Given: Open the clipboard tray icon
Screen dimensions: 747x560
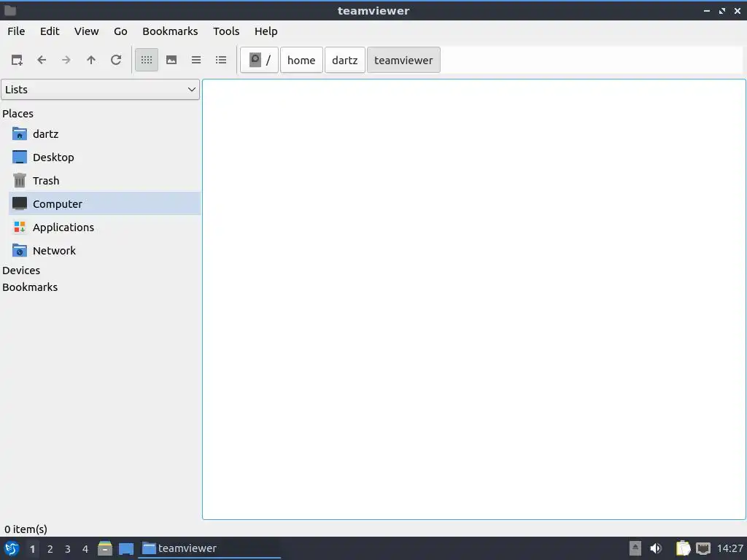Looking at the screenshot, I should [683, 548].
